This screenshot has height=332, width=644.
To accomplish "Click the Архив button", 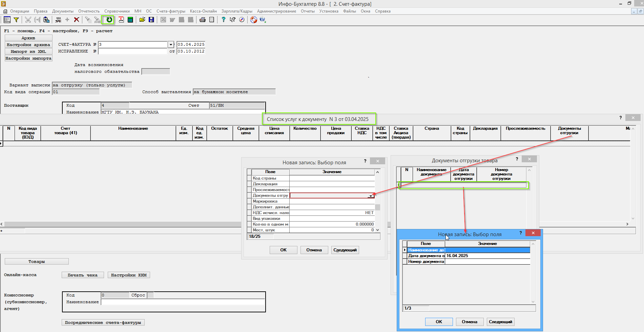I will point(28,38).
